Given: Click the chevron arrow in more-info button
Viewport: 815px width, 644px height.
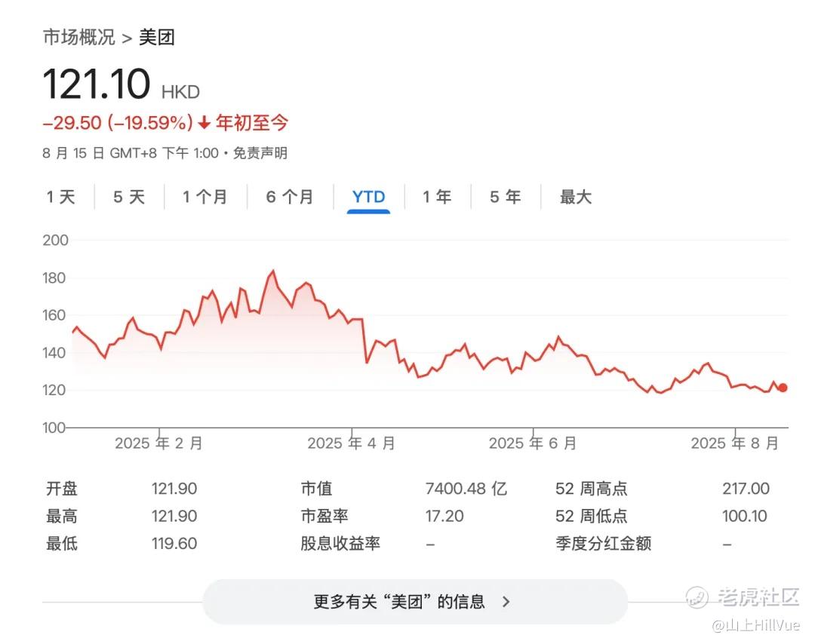Looking at the screenshot, I should click(506, 602).
